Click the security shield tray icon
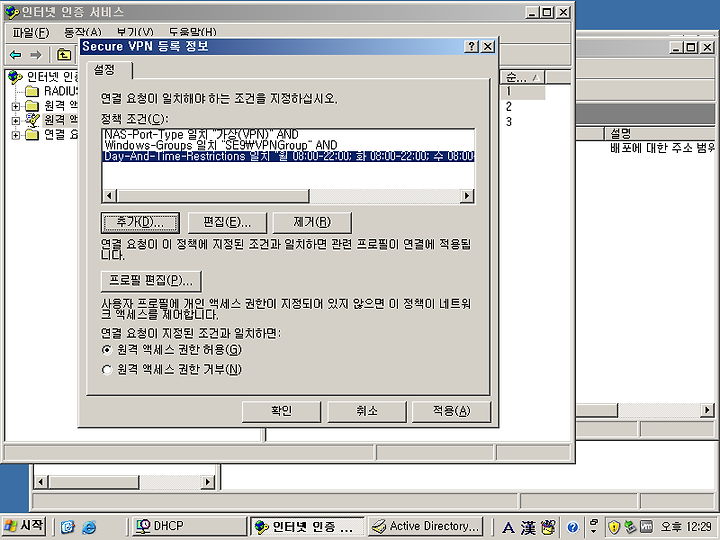 tap(613, 527)
